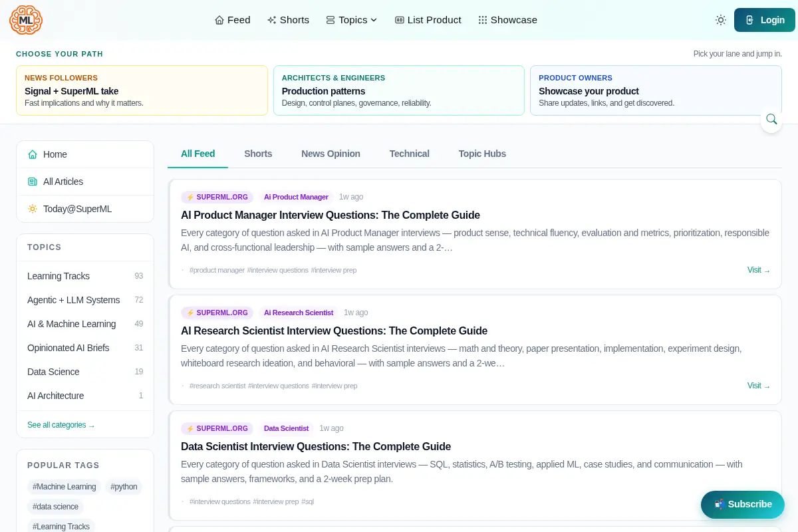Click the Data Scientist category badge
The width and height of the screenshot is (798, 532).
point(287,428)
